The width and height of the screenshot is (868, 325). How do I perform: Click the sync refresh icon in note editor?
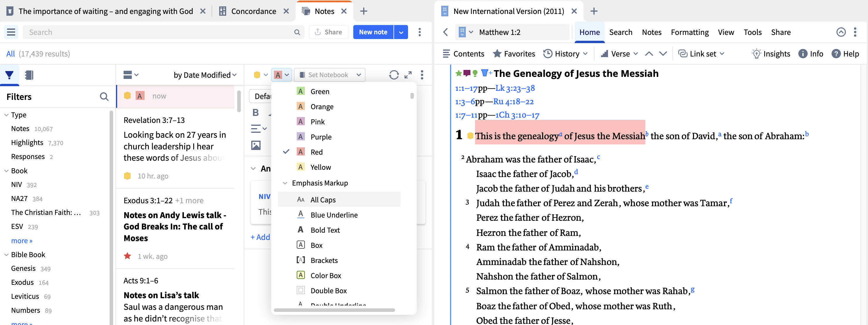pyautogui.click(x=393, y=75)
